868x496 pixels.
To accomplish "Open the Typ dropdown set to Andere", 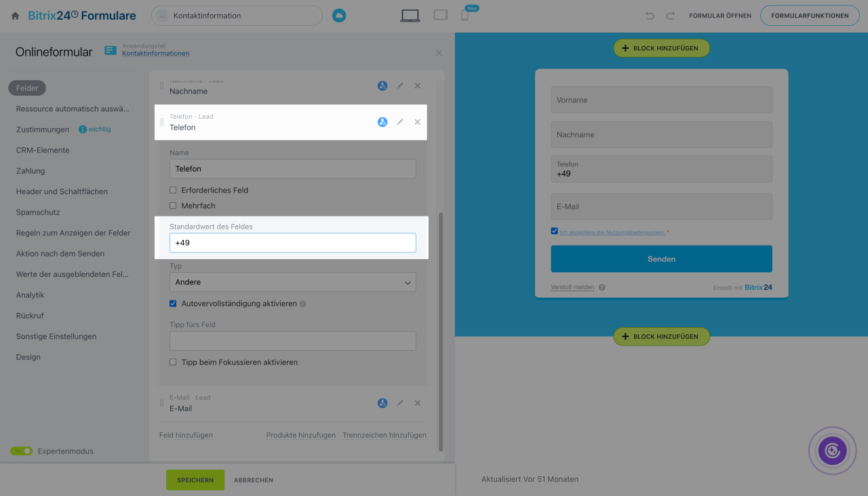I will (x=293, y=282).
